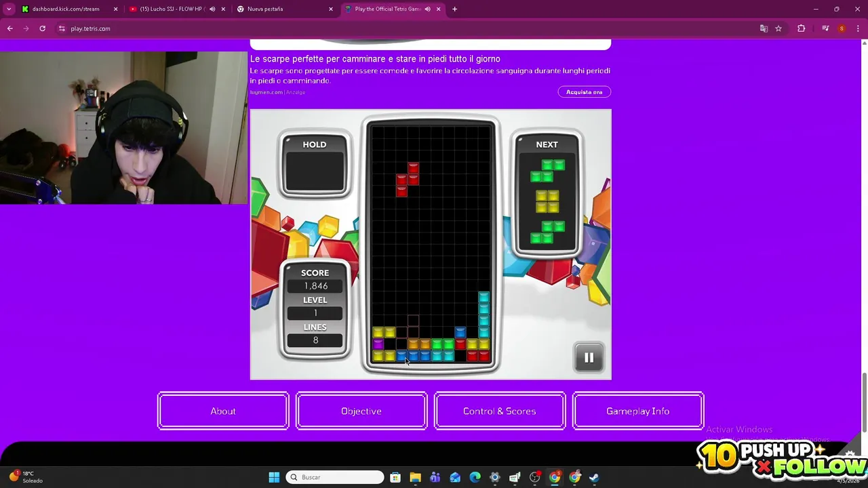Close the dashboard.kick.com tab
Screen dimensions: 868x488
(115, 9)
